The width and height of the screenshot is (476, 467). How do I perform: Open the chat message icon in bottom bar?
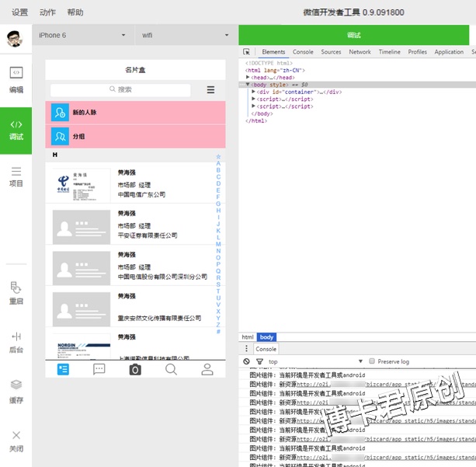pyautogui.click(x=99, y=369)
